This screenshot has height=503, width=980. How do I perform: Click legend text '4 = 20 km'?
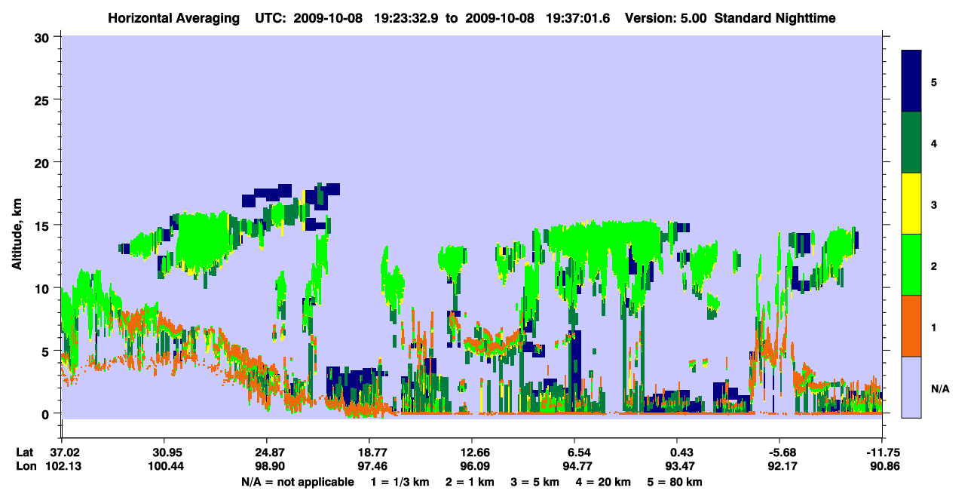pos(603,482)
